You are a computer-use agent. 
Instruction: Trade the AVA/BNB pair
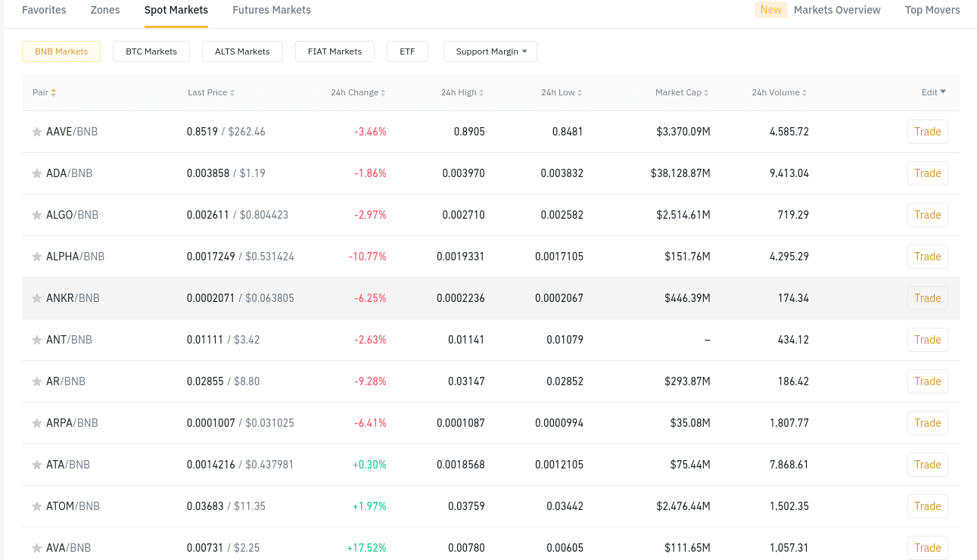(928, 548)
